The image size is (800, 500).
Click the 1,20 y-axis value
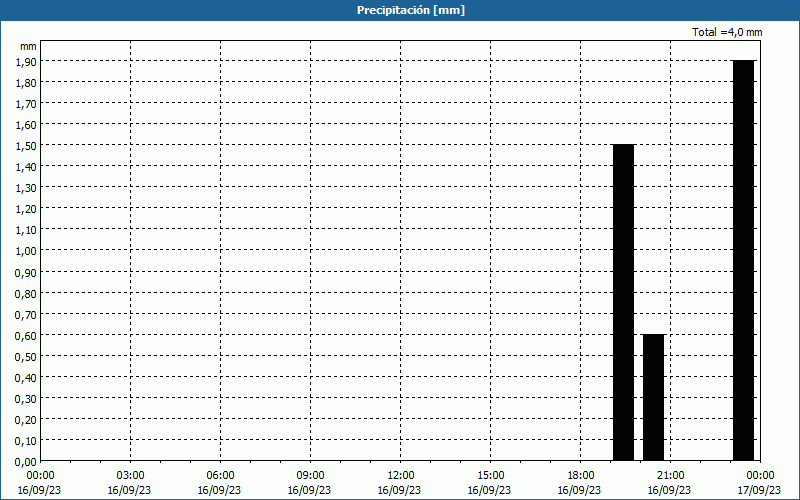[26, 209]
